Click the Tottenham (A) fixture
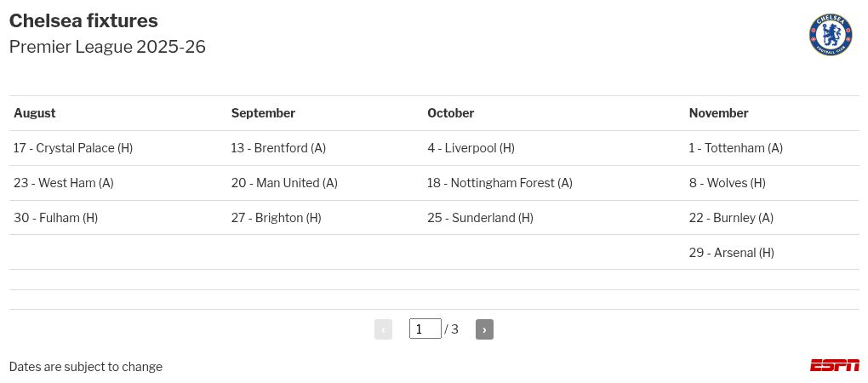Screen dimensions: 868x383 (735, 148)
